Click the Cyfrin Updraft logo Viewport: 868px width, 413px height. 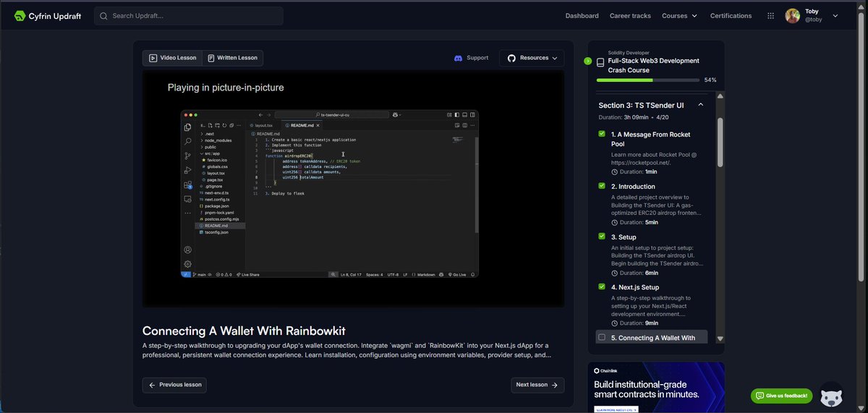(47, 16)
